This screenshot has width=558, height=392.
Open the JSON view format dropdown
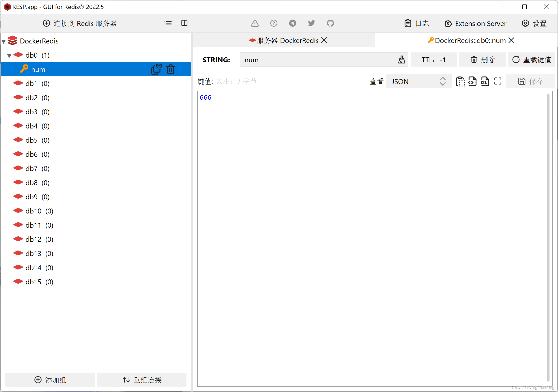point(419,81)
